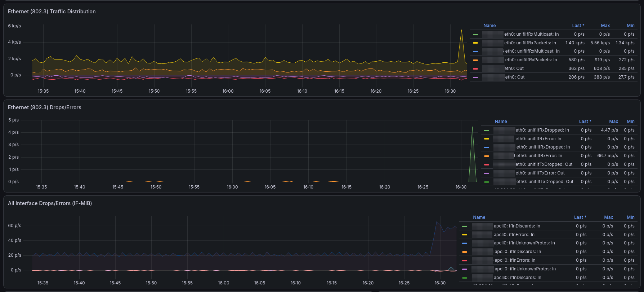
Task: Select the 27.7 p/s min value
Action: click(x=626, y=77)
